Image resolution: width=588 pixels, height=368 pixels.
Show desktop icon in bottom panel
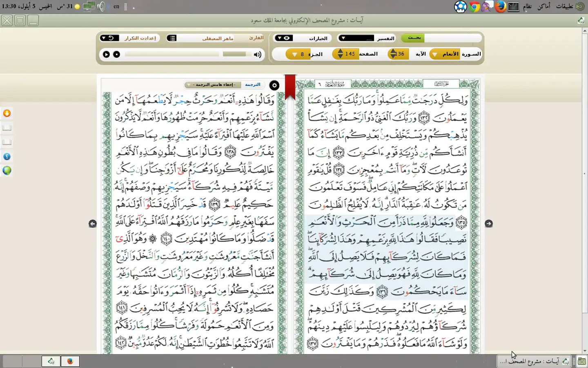coord(581,361)
